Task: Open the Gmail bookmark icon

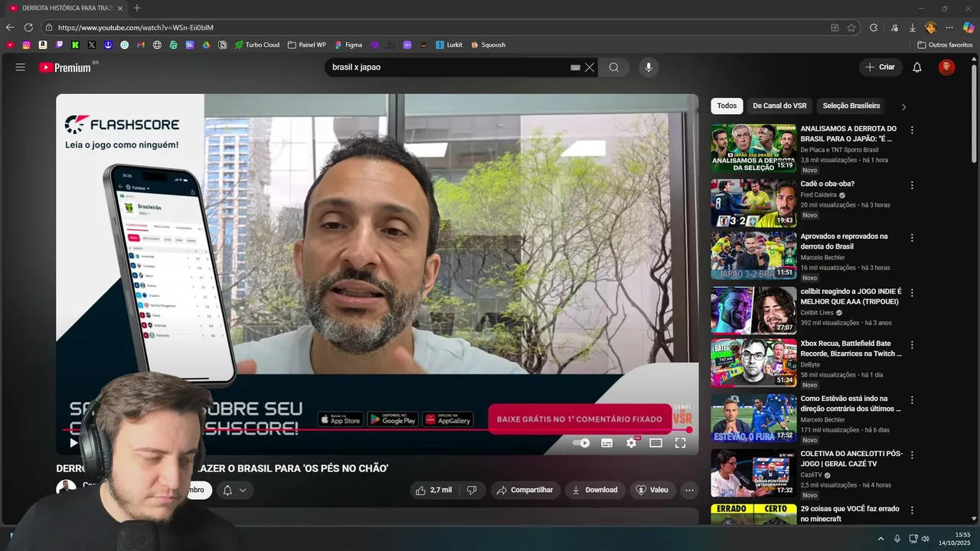Action: (141, 45)
